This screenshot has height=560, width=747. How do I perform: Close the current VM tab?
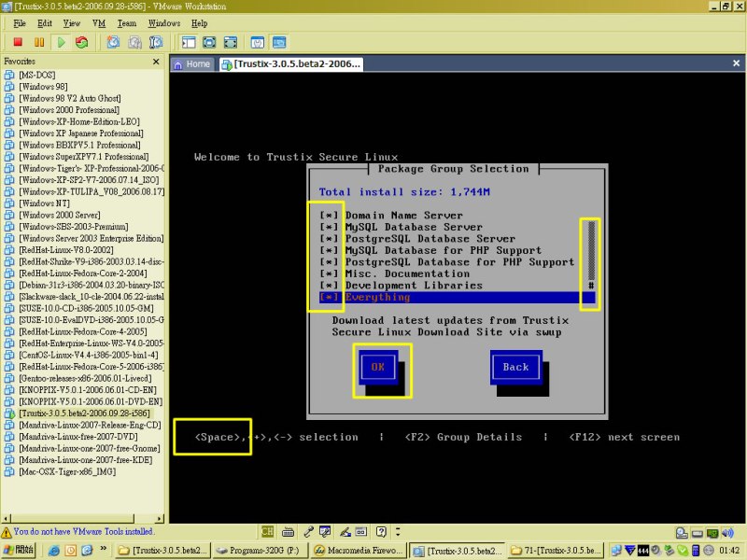point(736,63)
